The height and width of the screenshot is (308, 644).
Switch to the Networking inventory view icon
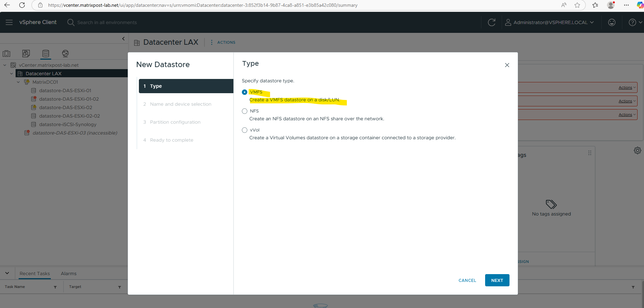(x=65, y=53)
